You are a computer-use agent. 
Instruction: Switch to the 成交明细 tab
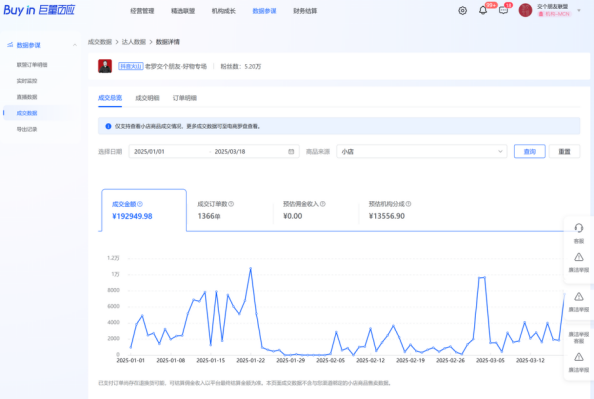click(x=147, y=98)
